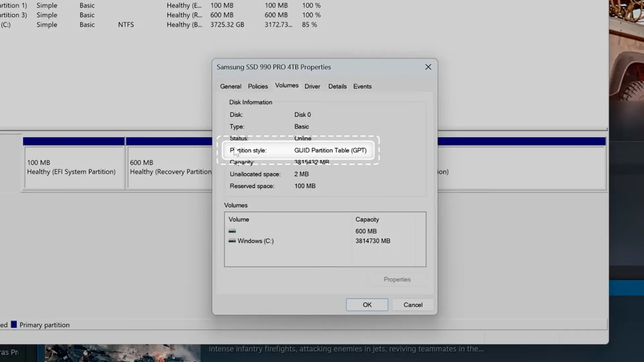Image resolution: width=644 pixels, height=362 pixels.
Task: Click the Healthy (E... status cell
Action: 184,6
